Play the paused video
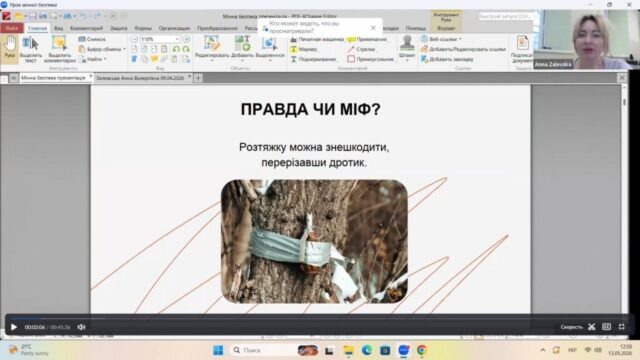 [13, 327]
